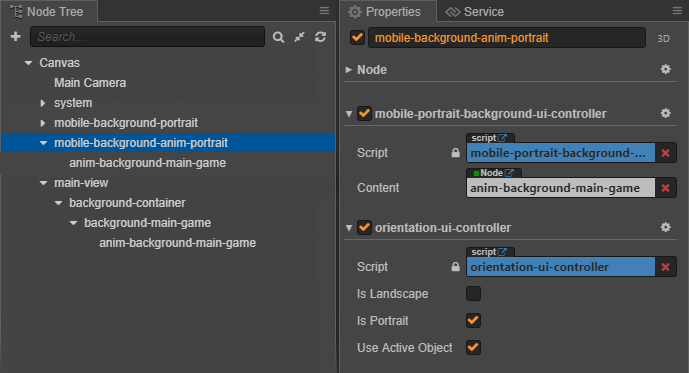Expand the mobile-background-portrait tree node
Screen dimensions: 689x373
coord(43,123)
